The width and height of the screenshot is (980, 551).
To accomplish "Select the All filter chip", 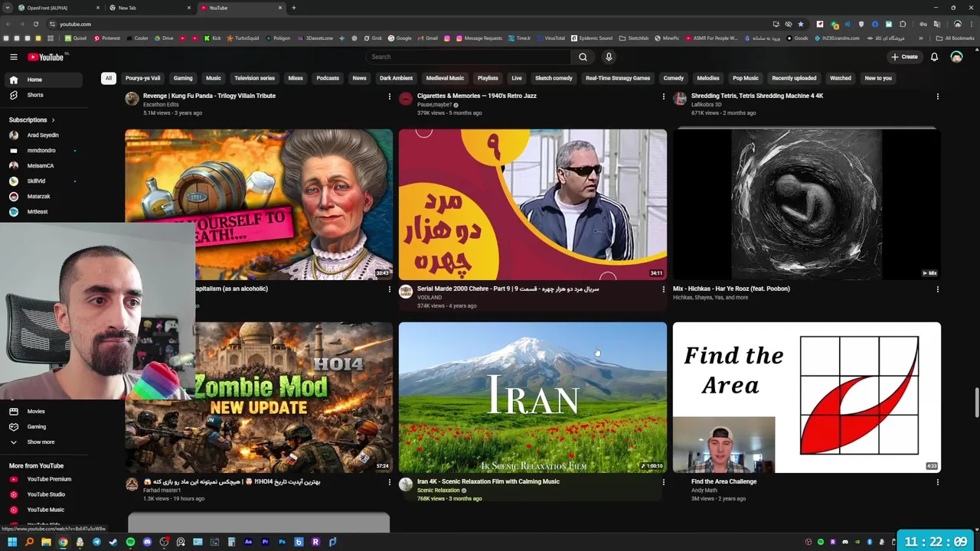I will (109, 78).
